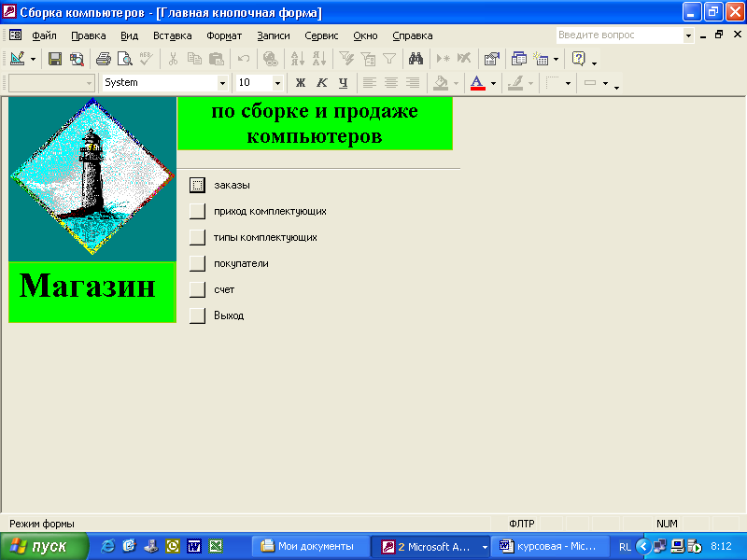
Task: Click the покупатели switchboard button
Action: click(x=197, y=263)
